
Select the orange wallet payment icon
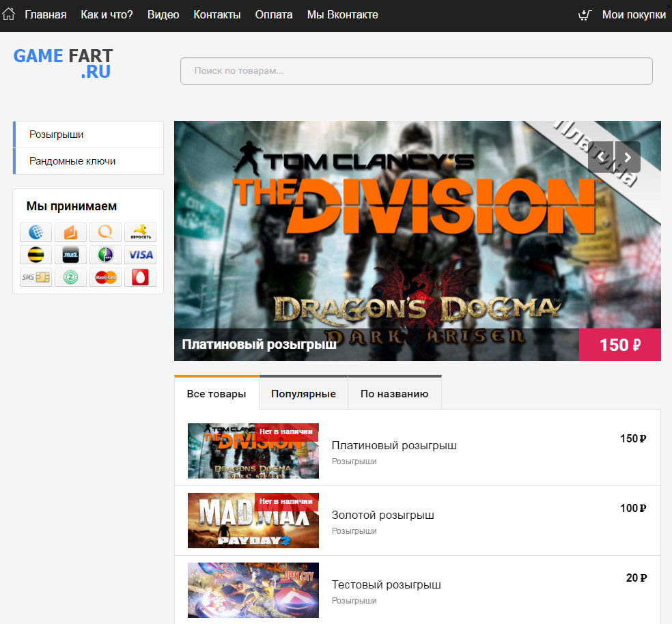(x=71, y=232)
